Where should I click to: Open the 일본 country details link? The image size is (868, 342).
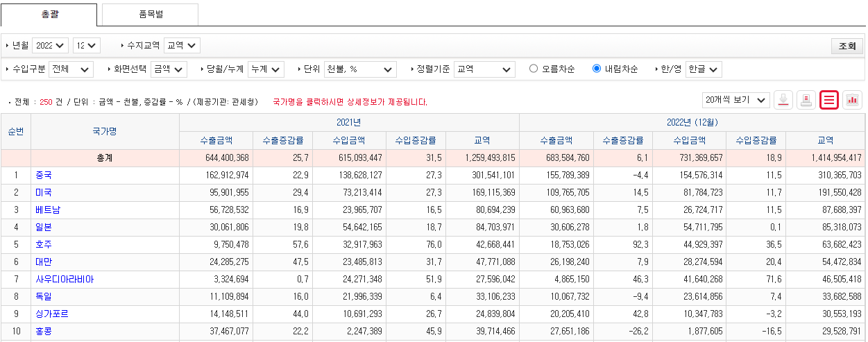44,227
